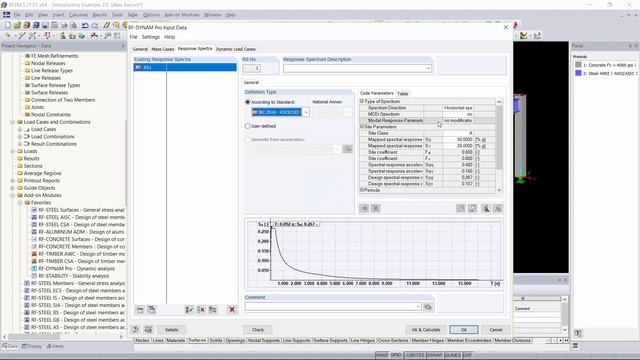Click the second copy icon below the spectra list
The width and height of the screenshot is (640, 360).
point(151,309)
